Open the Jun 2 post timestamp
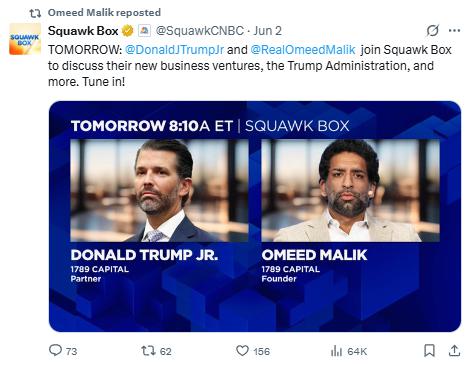The image size is (470, 366). [267, 31]
